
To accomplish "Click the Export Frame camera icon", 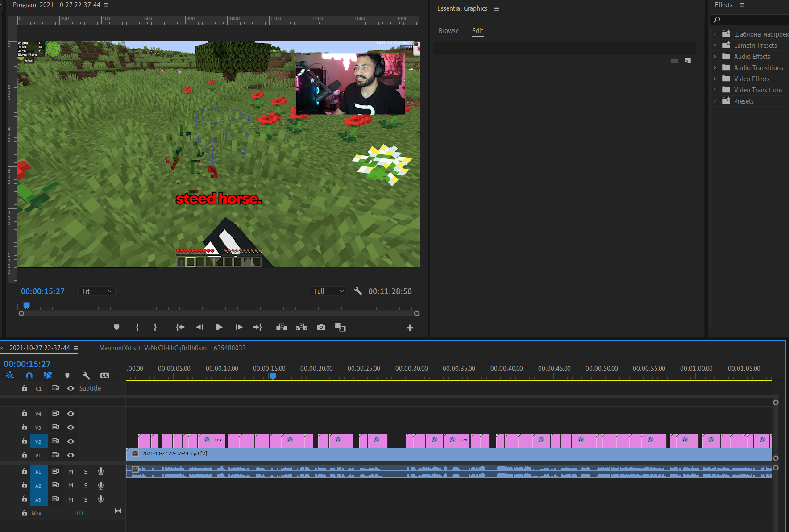I will [321, 327].
